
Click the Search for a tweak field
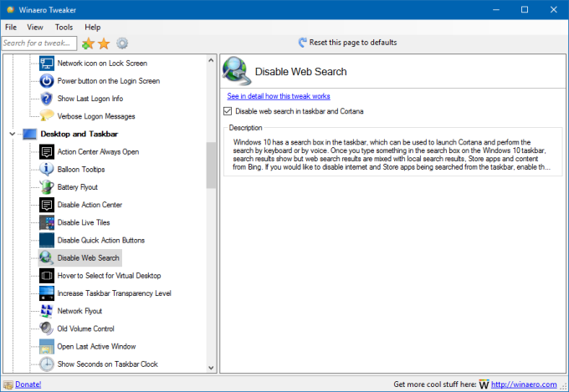click(39, 43)
